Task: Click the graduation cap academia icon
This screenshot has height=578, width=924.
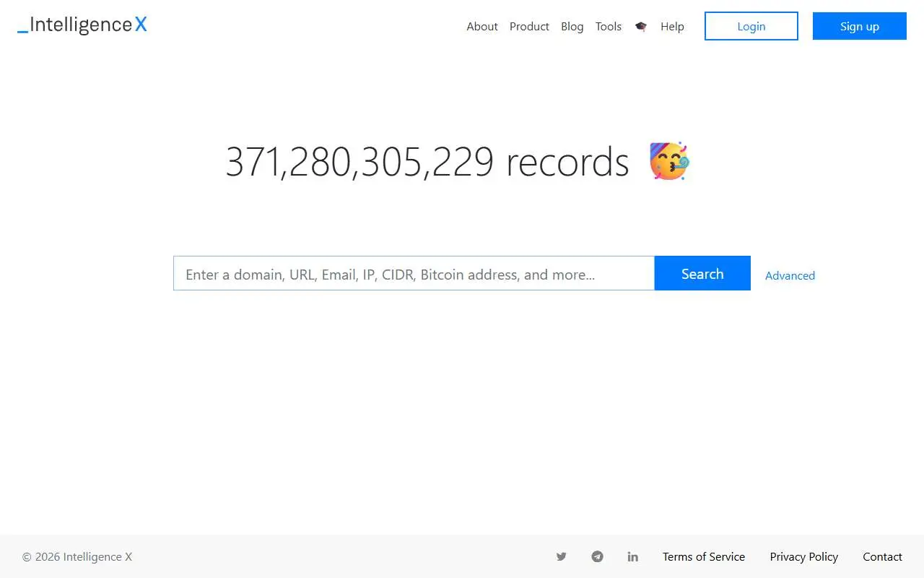Action: 641,27
